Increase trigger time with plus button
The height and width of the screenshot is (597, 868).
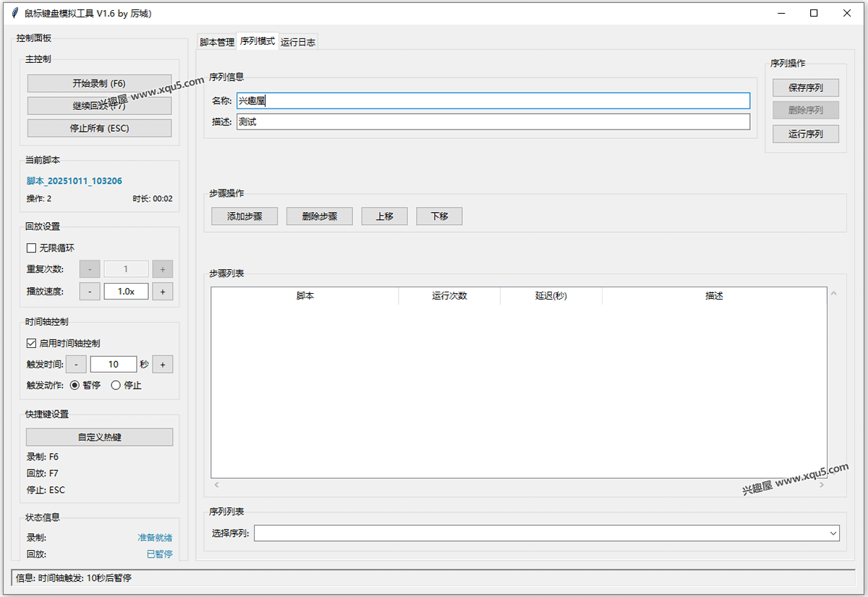[162, 365]
